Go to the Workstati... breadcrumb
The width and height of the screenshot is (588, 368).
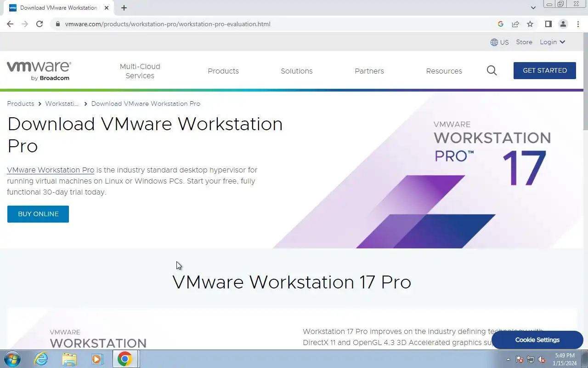point(62,103)
